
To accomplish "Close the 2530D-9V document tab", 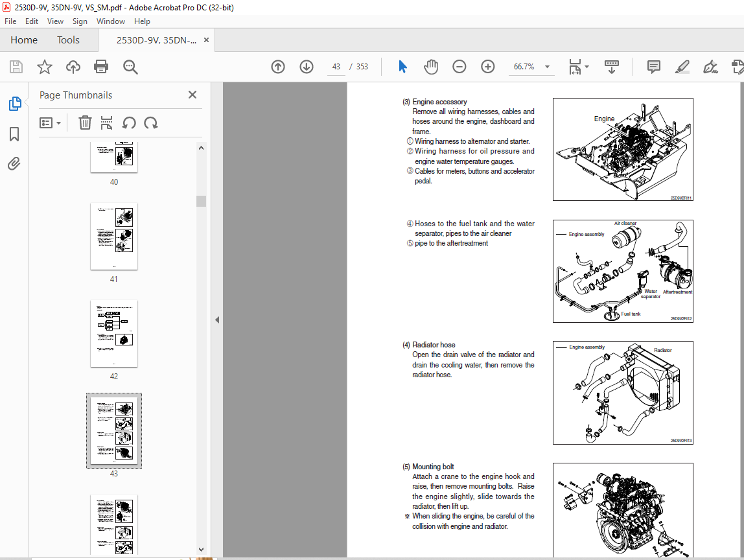I will click(x=206, y=40).
